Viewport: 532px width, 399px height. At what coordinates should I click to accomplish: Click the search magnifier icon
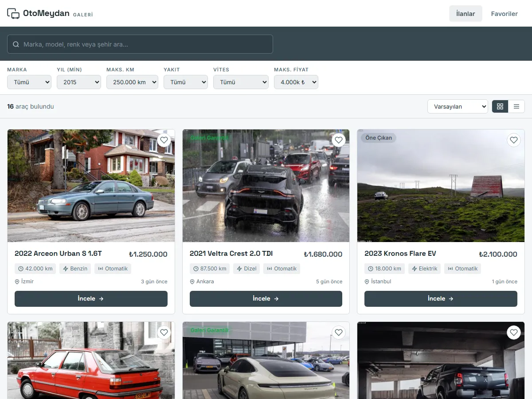(x=16, y=44)
